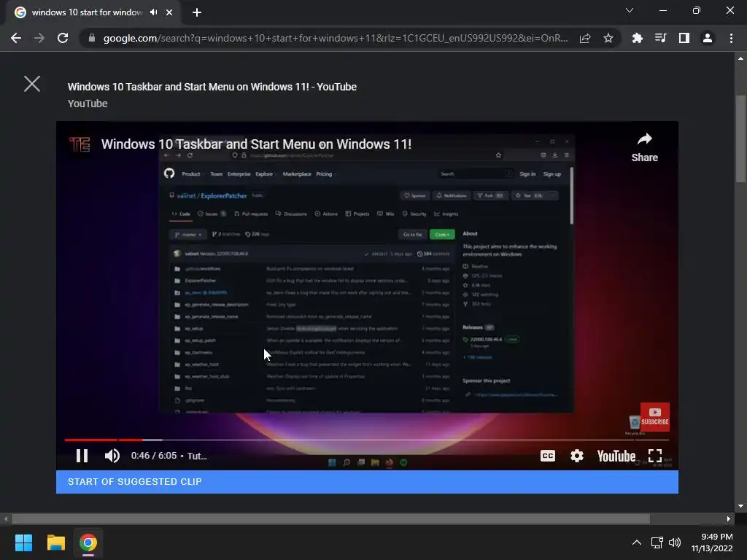
Task: Open network status tray icon
Action: point(657,542)
